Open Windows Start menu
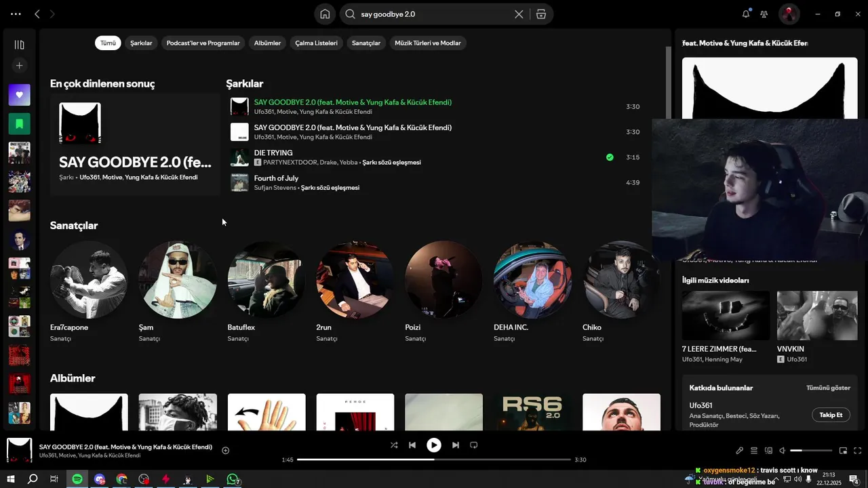Viewport: 868px width, 488px height. [11, 479]
